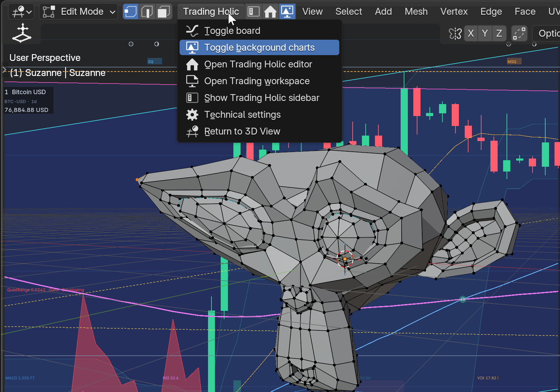Click the sidebar icon in header
This screenshot has height=392, width=560.
pos(254,12)
